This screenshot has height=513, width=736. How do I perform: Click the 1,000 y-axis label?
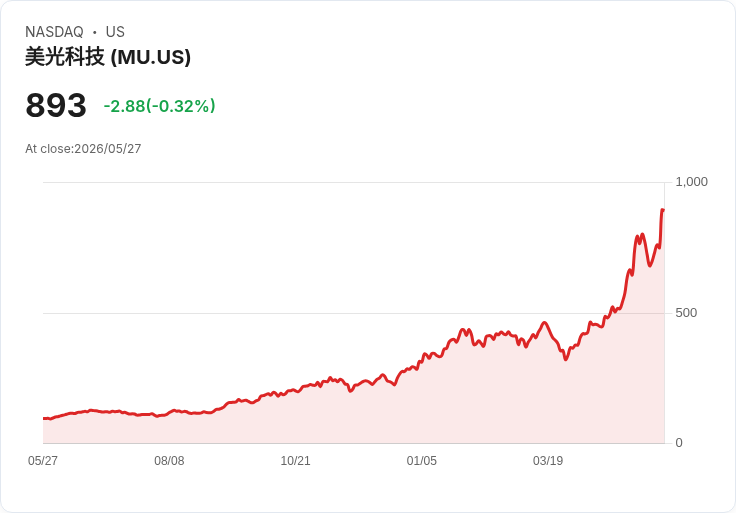tap(691, 182)
